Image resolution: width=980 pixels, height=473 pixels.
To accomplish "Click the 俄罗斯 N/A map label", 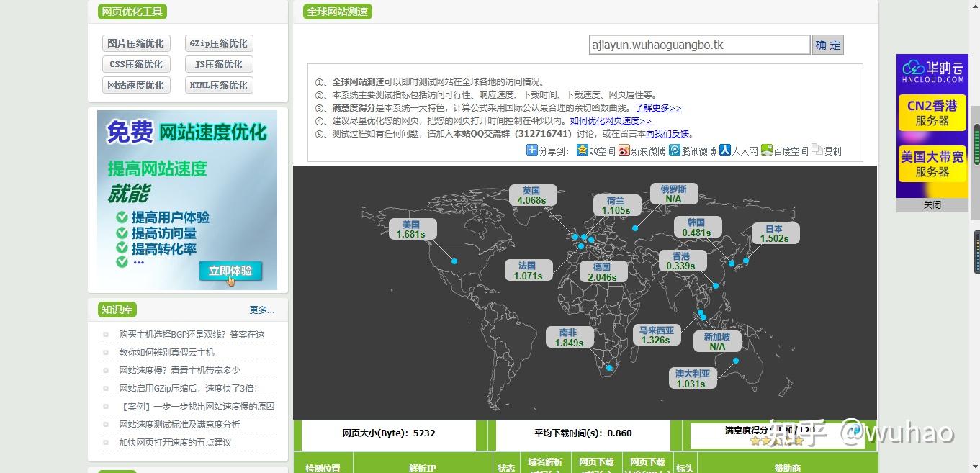I will pos(673,194).
